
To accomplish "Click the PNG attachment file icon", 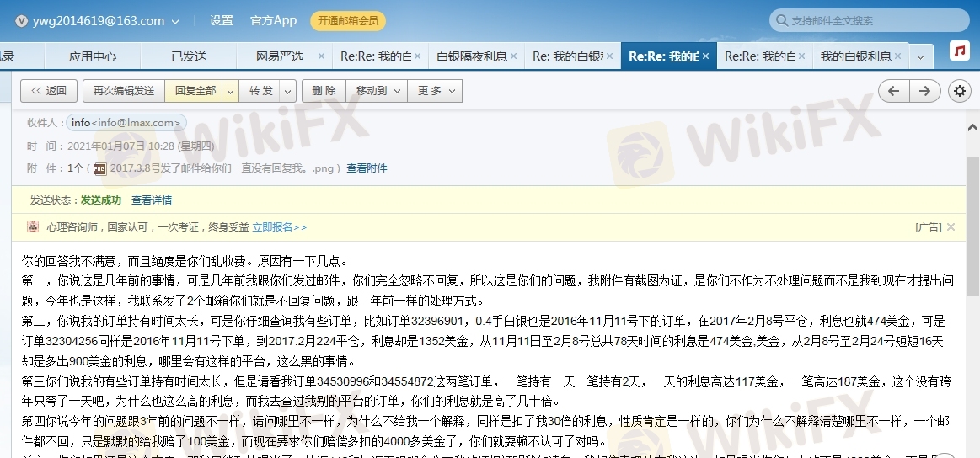I will 99,168.
